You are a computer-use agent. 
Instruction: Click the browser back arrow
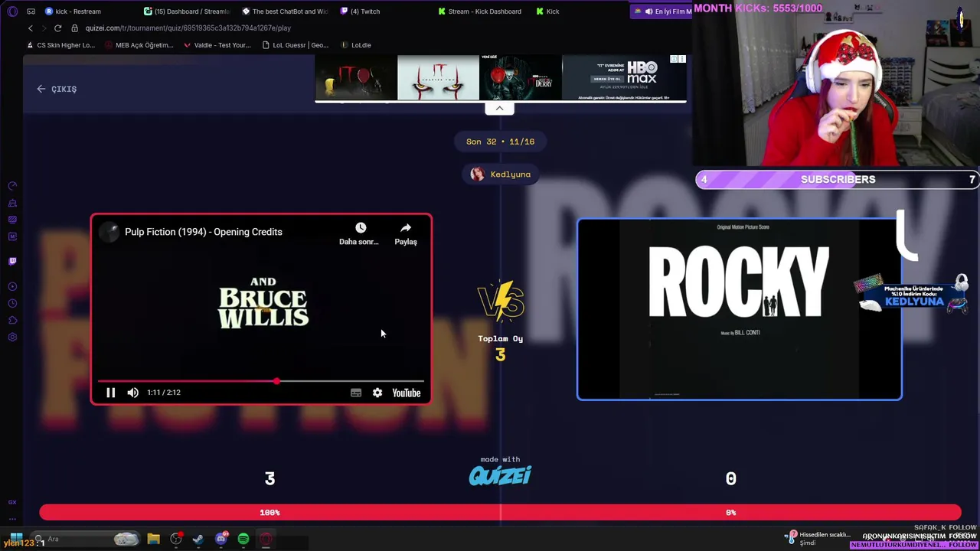[31, 28]
